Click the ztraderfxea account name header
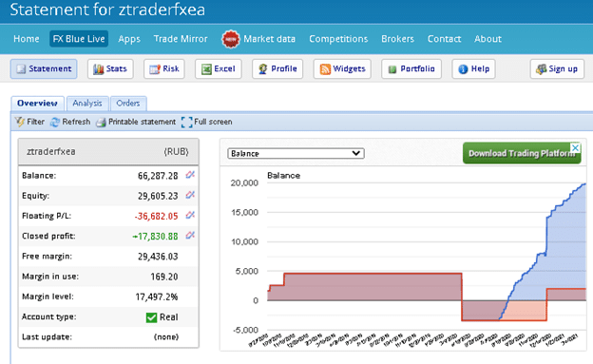This screenshot has height=364, width=593. pyautogui.click(x=51, y=151)
